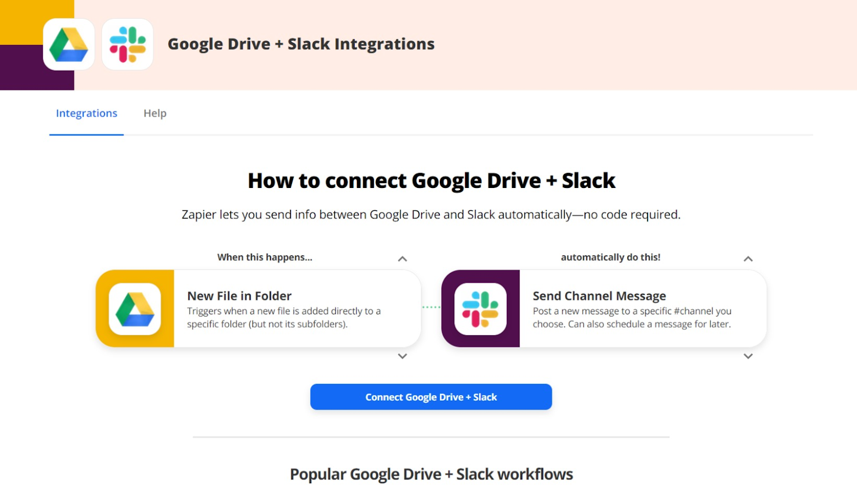The width and height of the screenshot is (857, 504).
Task: Click the How to connect Google Drive + Slack heading
Action: pyautogui.click(x=432, y=181)
